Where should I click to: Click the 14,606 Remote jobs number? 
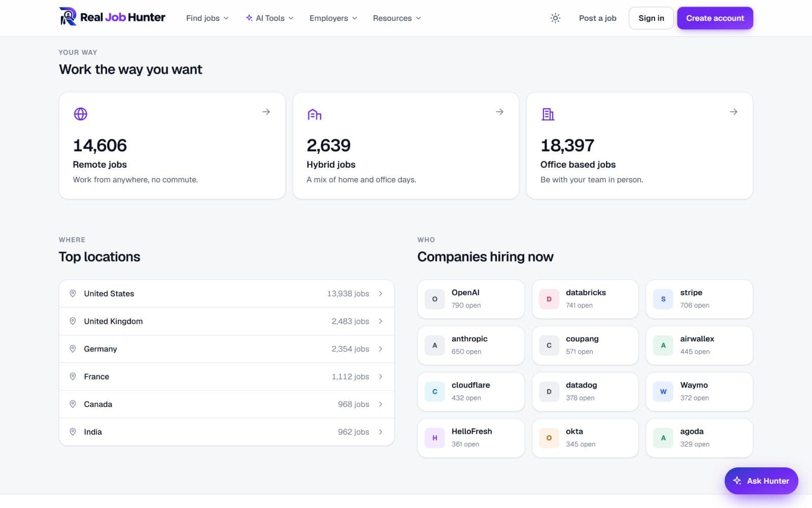click(x=100, y=146)
